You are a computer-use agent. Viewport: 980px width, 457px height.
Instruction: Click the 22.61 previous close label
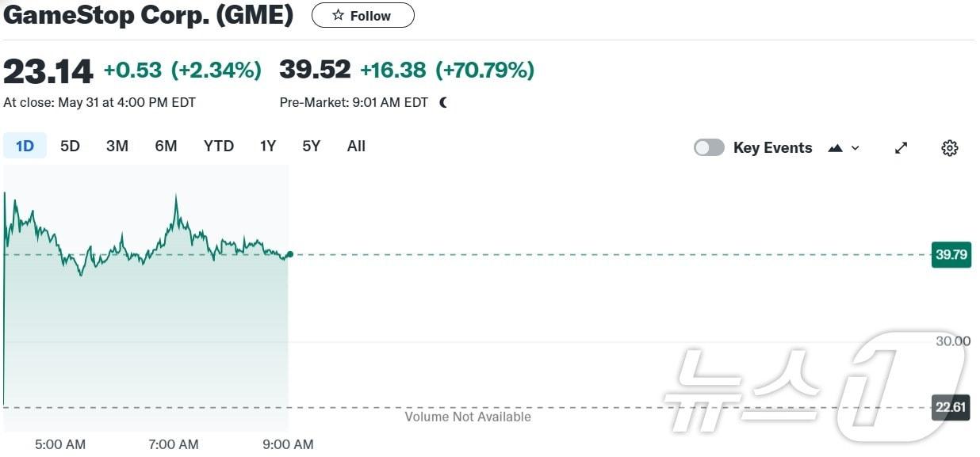pyautogui.click(x=951, y=408)
